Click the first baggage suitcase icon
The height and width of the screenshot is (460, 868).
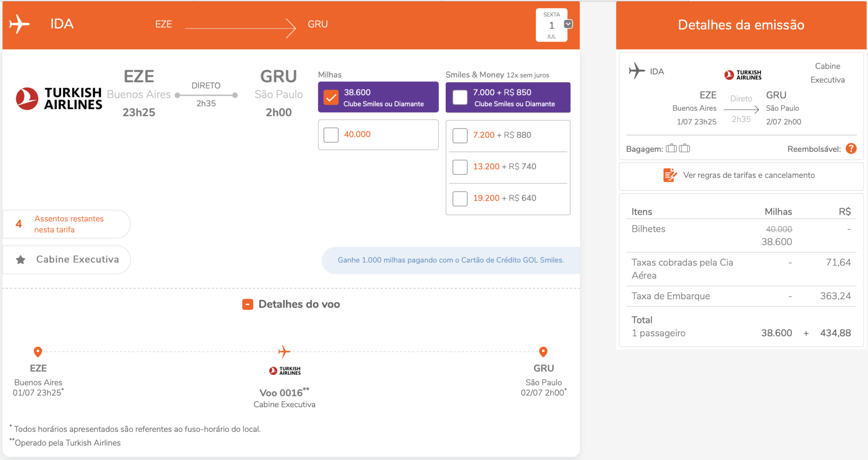(x=671, y=148)
